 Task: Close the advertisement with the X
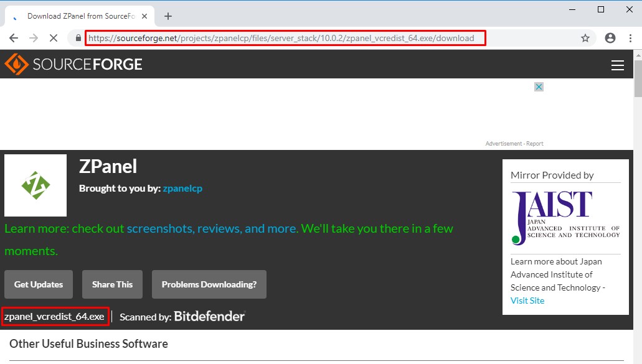pyautogui.click(x=539, y=86)
